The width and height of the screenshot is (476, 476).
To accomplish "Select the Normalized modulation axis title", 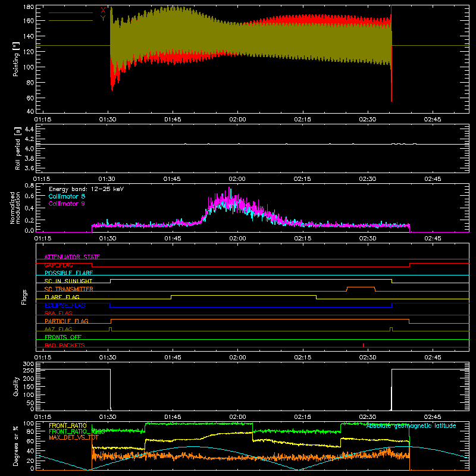I will pos(15,208).
